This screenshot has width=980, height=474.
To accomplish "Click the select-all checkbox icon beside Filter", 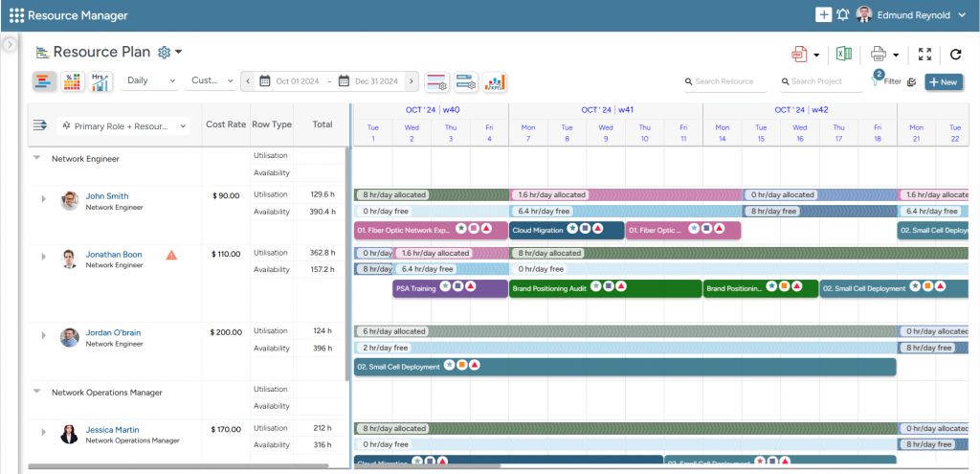I will point(912,82).
